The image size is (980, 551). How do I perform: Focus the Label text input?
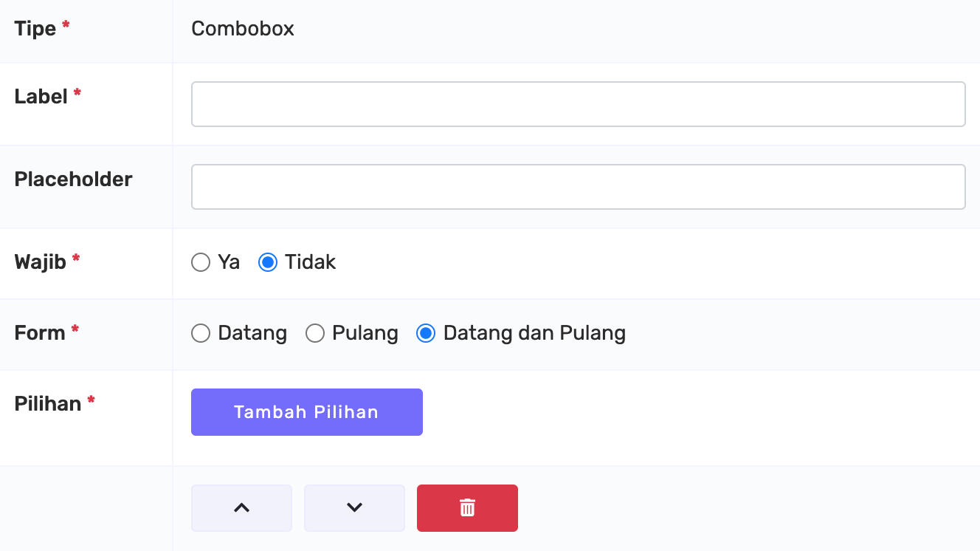coord(578,104)
